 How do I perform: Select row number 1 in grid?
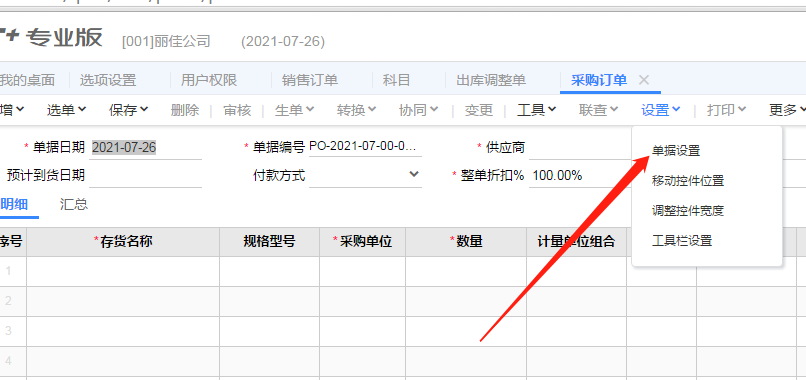9,271
